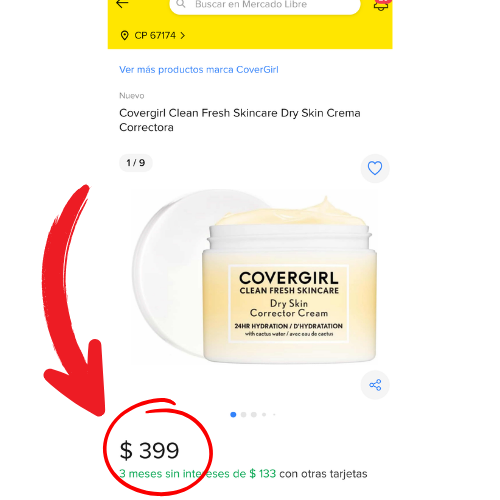Click the product title Covergirl Clean Fresh
The image size is (500, 500).
point(240,120)
